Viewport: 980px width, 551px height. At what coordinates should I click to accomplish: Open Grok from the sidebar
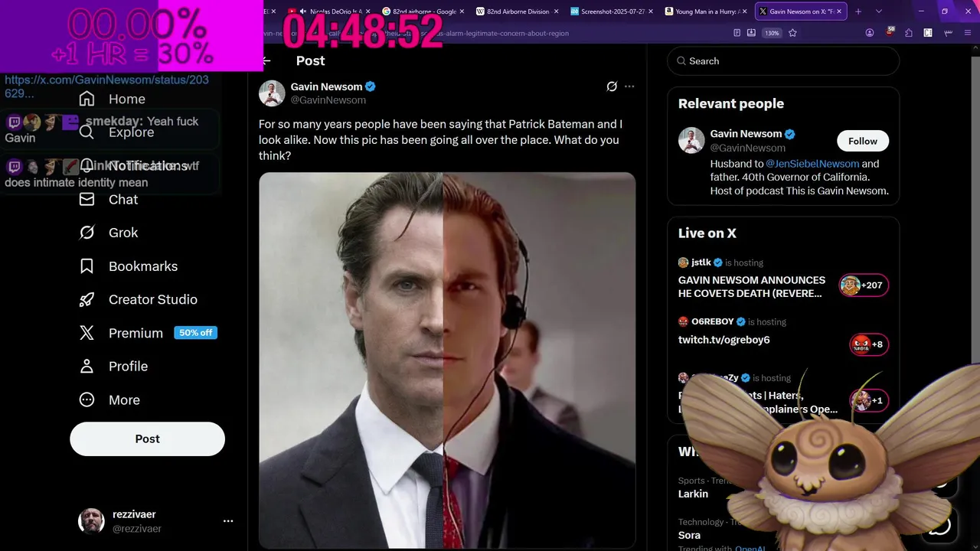pyautogui.click(x=109, y=233)
